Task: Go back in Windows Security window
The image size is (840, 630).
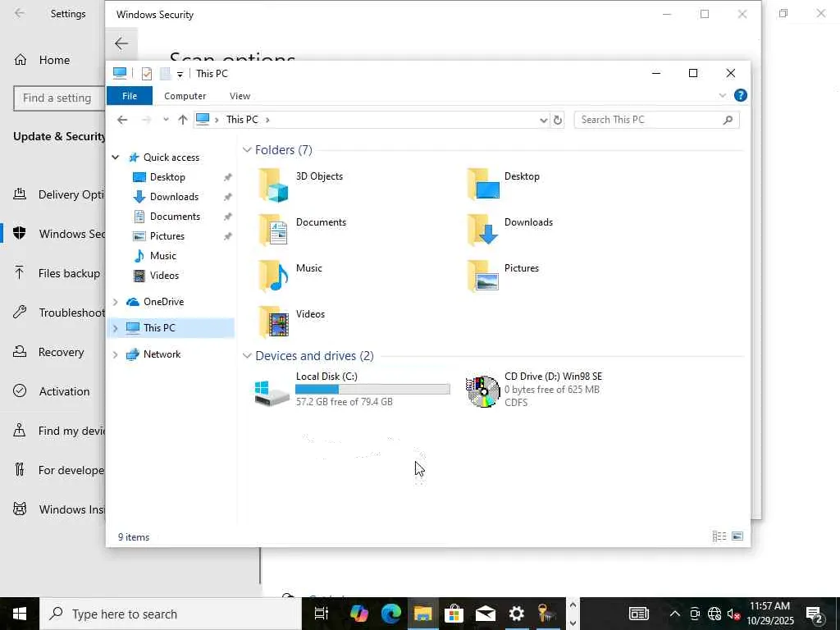Action: 121,43
